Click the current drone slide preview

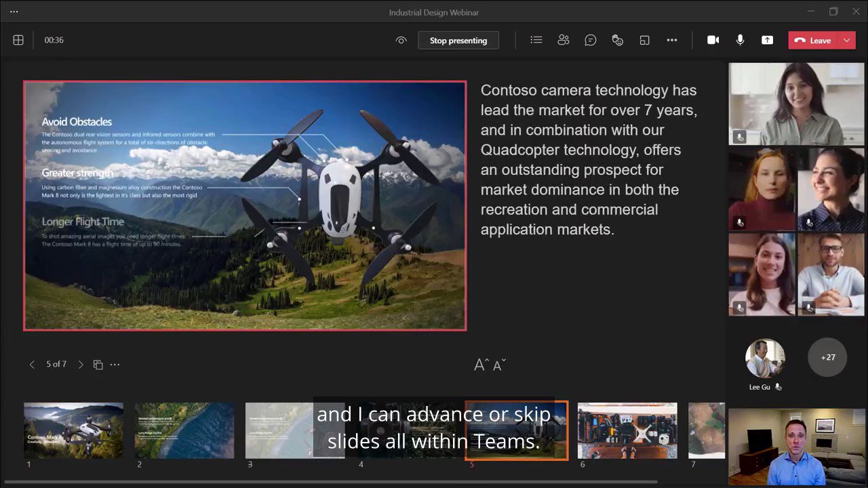pos(245,206)
